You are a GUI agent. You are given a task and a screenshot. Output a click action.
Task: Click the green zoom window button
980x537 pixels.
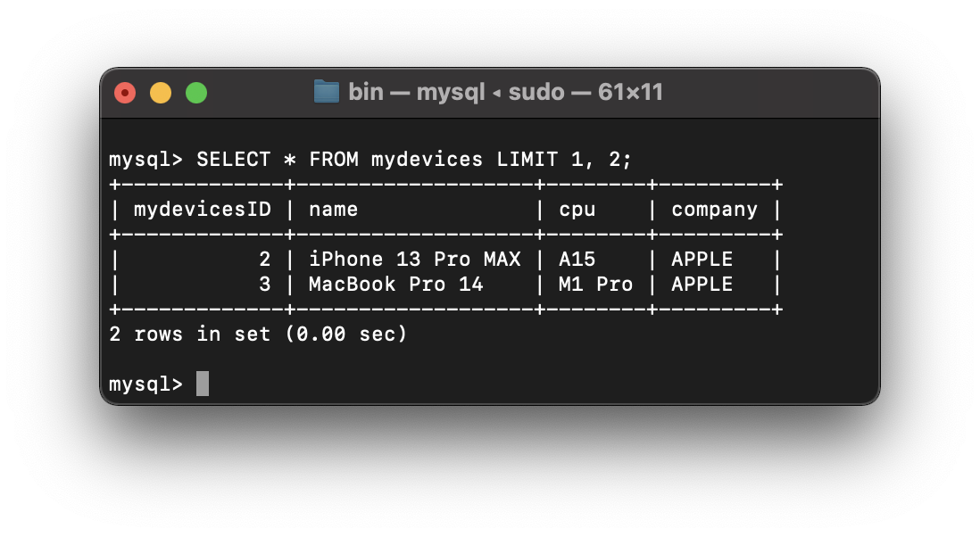tap(196, 93)
